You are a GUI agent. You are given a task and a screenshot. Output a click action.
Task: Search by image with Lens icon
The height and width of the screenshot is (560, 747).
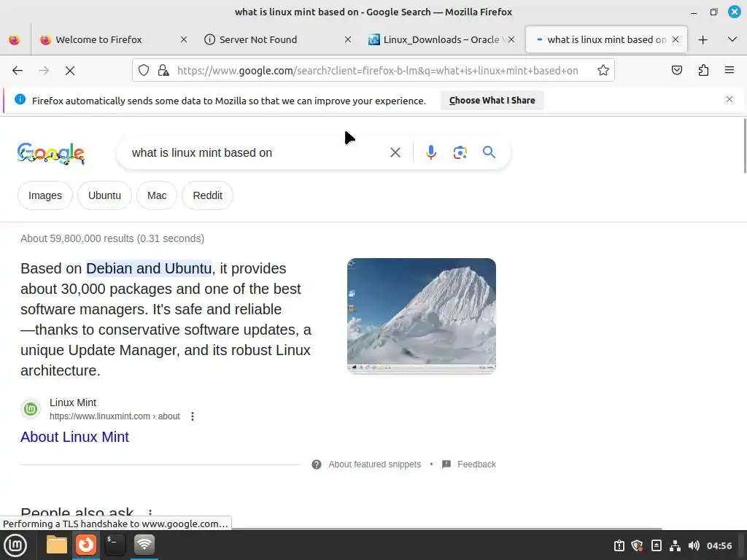[460, 152]
